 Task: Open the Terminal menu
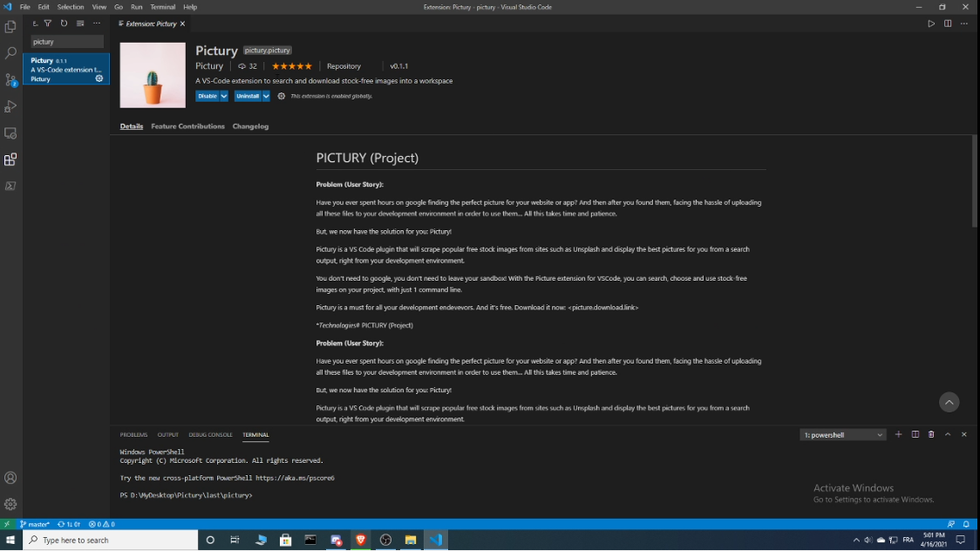(x=162, y=7)
